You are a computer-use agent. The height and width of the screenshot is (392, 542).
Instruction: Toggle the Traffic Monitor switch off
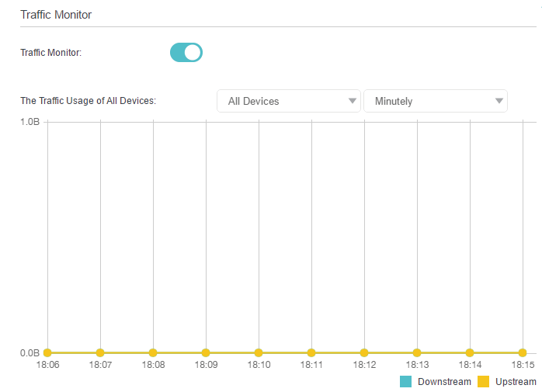pos(186,53)
